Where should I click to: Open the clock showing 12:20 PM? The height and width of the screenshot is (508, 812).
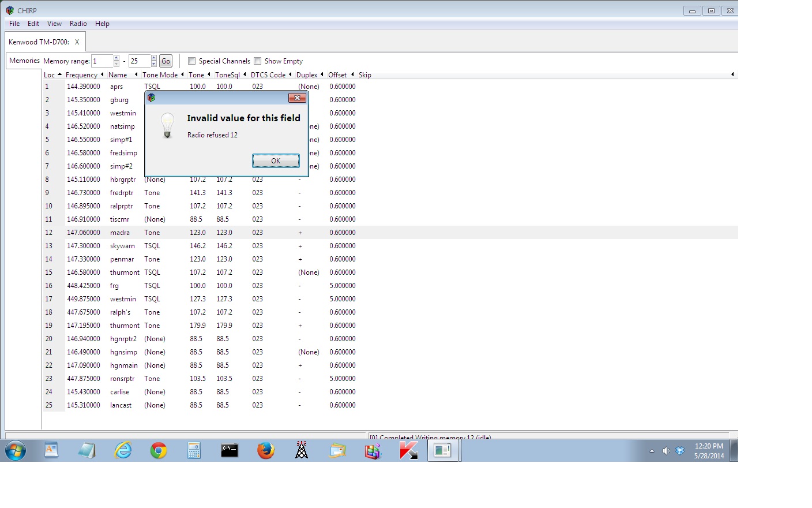(x=709, y=451)
